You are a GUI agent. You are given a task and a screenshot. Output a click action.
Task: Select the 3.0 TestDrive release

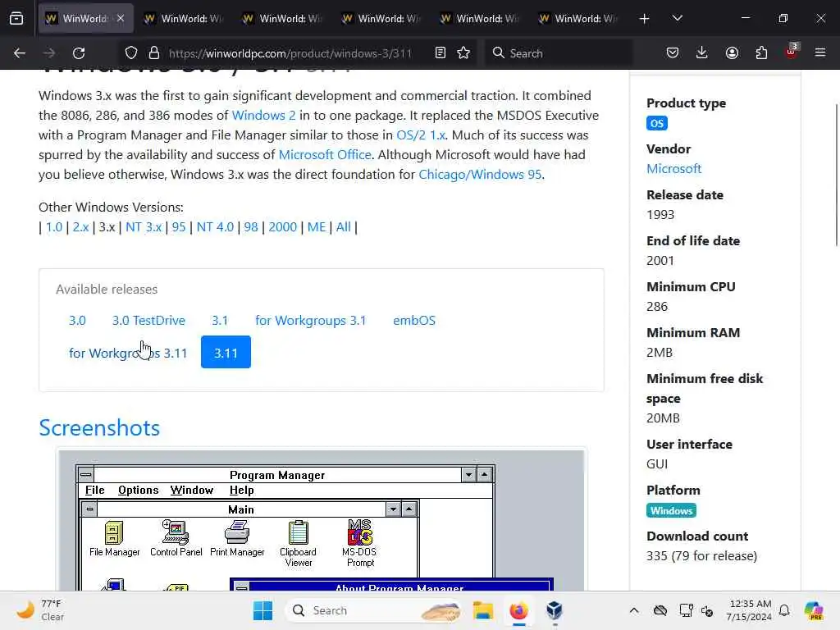tap(148, 321)
